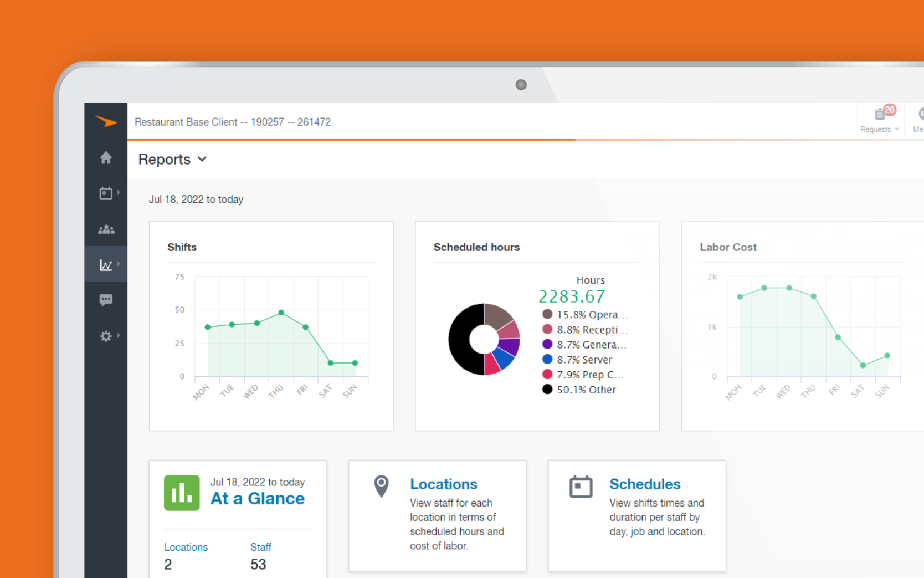924x578 pixels.
Task: Expand the schedule submenu arrow in sidebar
Action: (x=119, y=192)
